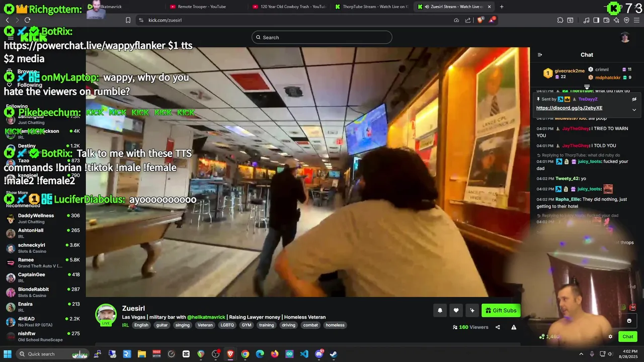Hide the pinned Discord message
The image size is (644, 362).
pos(634,99)
